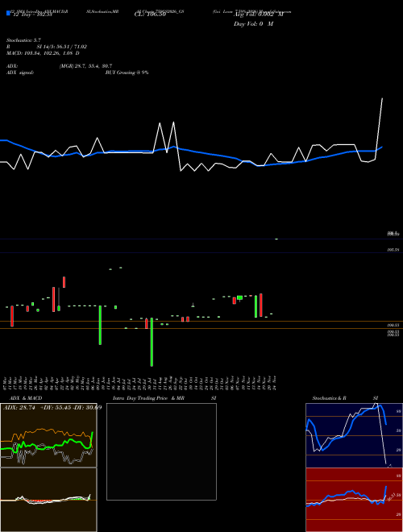403x532 pixels.
Task: Click the 'ADX signal:' label
Action: 20,73
